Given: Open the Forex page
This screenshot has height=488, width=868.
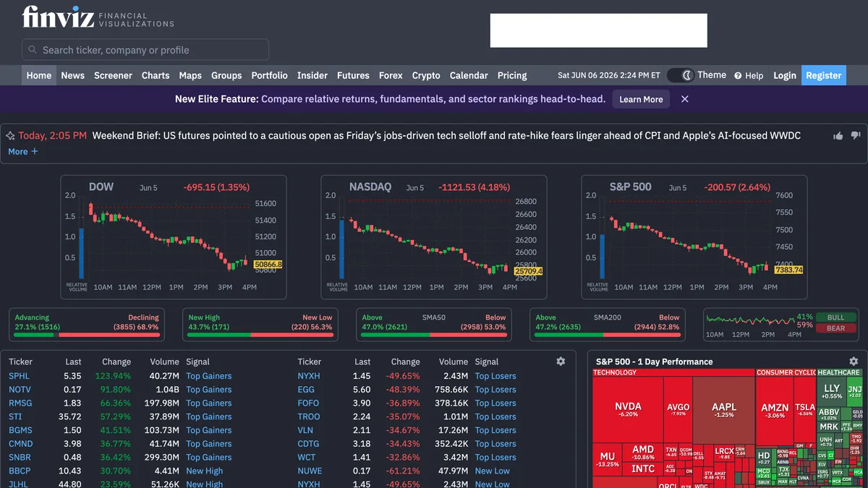Looking at the screenshot, I should coord(391,75).
